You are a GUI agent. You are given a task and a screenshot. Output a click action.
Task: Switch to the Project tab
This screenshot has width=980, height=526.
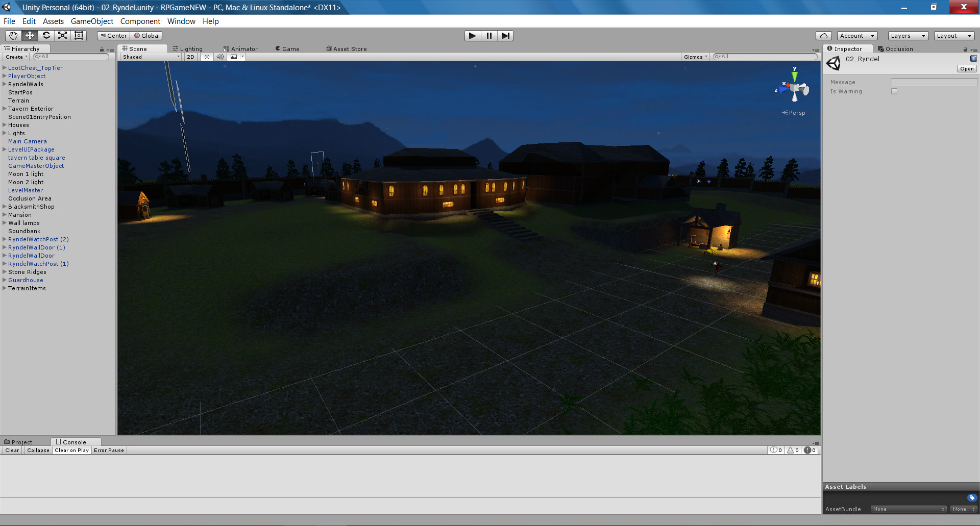pos(18,442)
